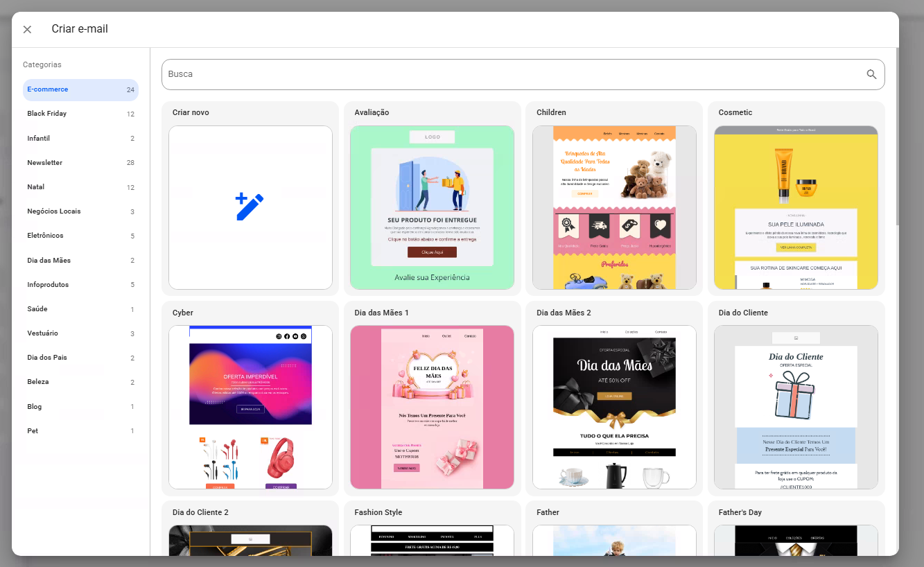Click the search magnifier icon
Screen dimensions: 924x567
pos(871,74)
